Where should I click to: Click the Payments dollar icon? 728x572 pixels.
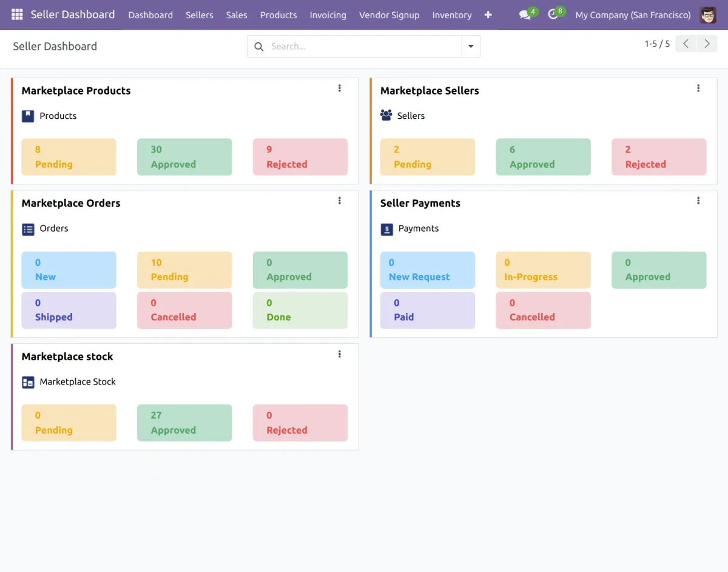pos(386,229)
